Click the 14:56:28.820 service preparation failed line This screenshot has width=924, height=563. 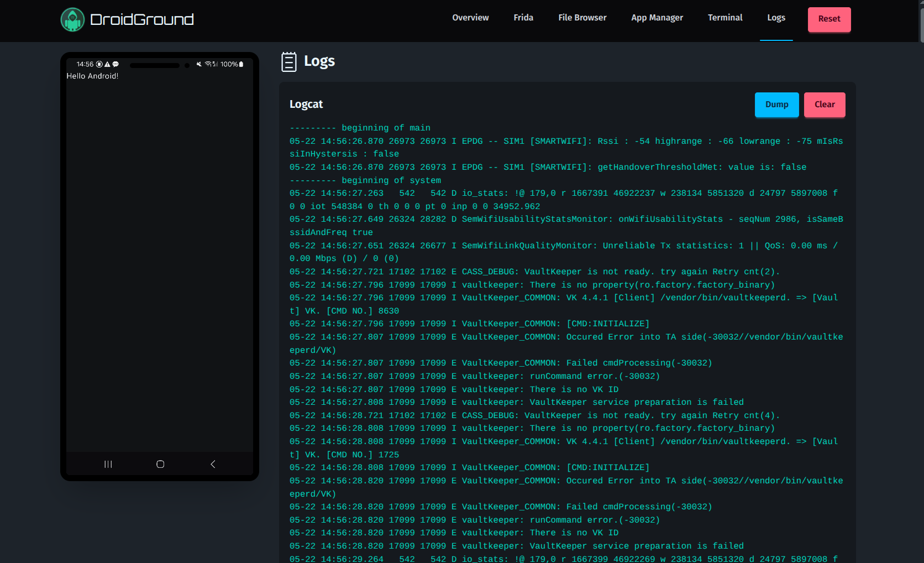pyautogui.click(x=517, y=546)
